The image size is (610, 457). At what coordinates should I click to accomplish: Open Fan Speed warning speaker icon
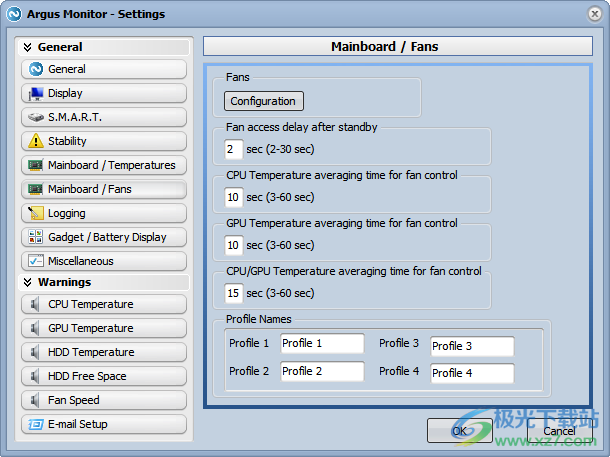point(35,400)
